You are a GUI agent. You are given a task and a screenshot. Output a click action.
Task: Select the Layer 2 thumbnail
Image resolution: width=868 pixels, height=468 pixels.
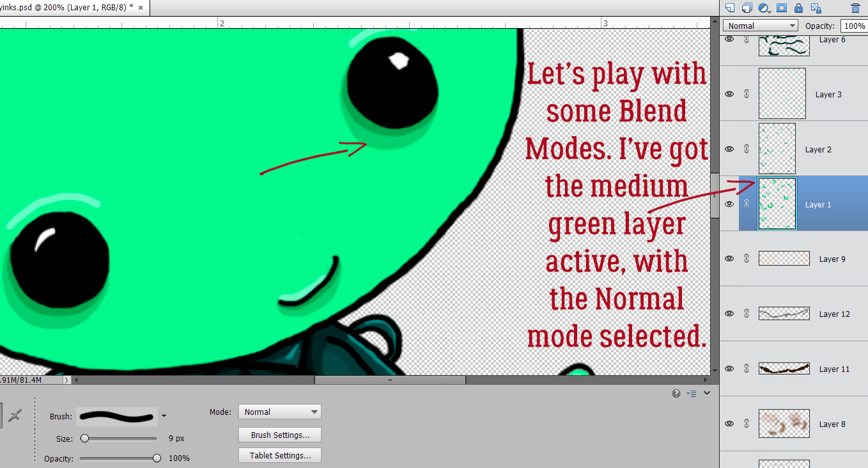click(x=777, y=149)
